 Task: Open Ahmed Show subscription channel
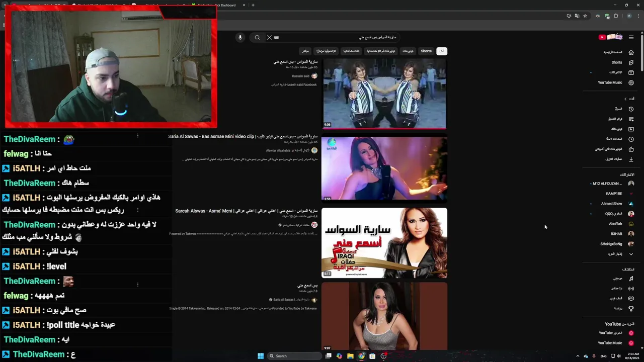613,204
